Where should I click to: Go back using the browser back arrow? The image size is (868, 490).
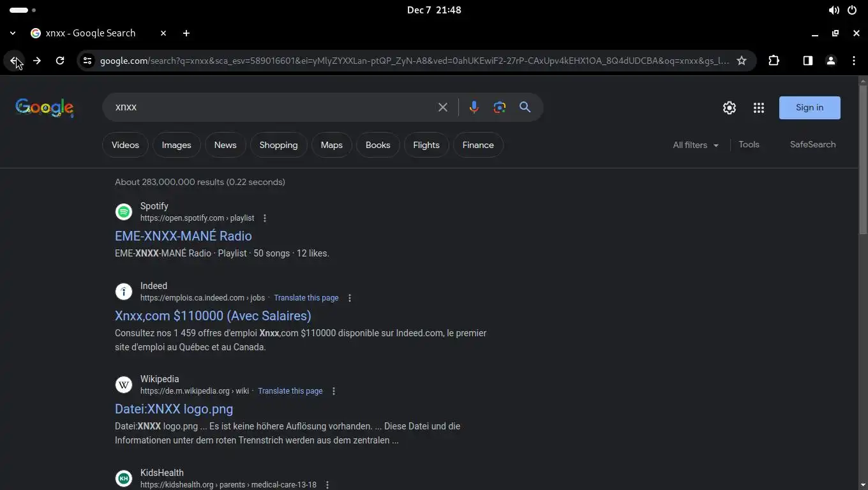(x=14, y=61)
